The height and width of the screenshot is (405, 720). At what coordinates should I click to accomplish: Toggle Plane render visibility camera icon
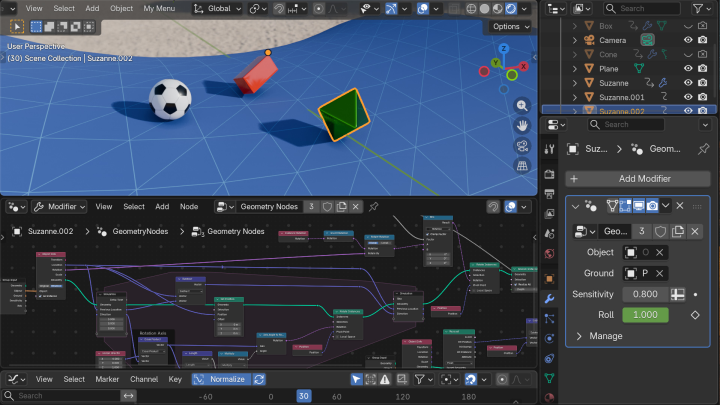[x=702, y=68]
